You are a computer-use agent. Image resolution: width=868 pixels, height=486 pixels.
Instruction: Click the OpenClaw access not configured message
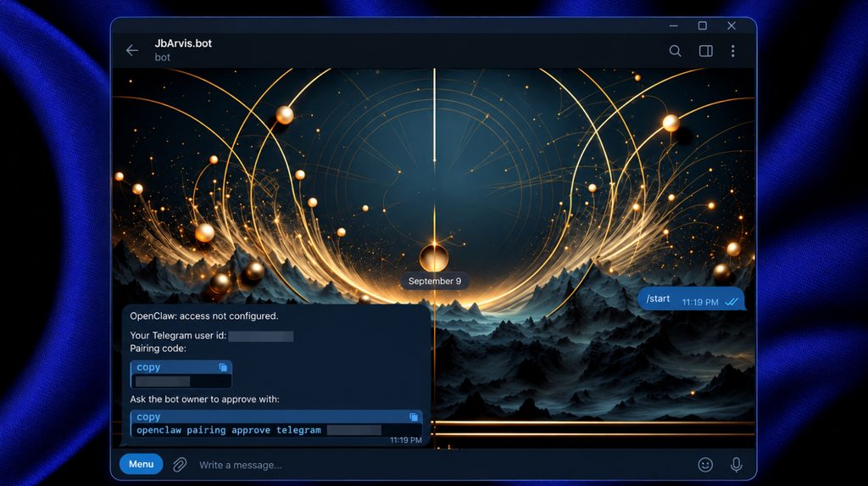pyautogui.click(x=203, y=316)
